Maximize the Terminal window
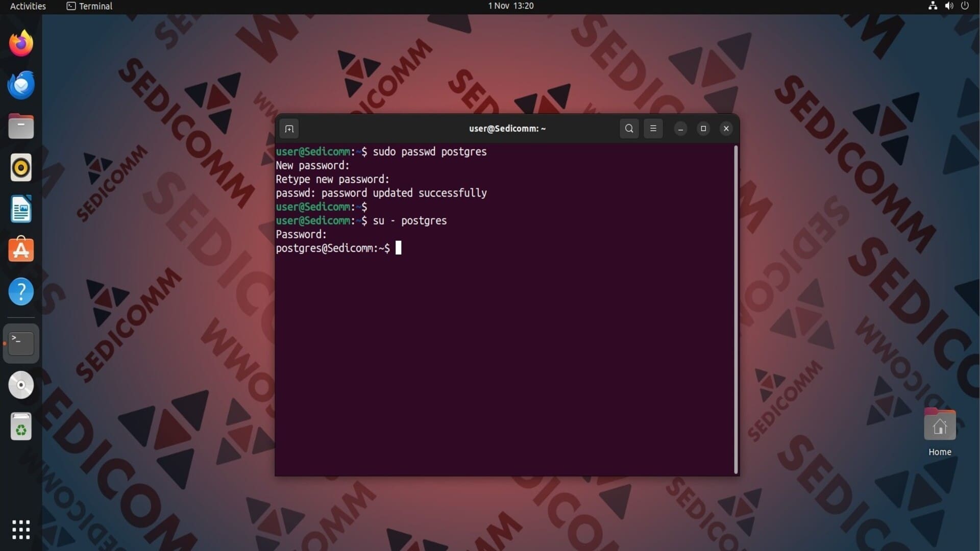 click(x=703, y=129)
